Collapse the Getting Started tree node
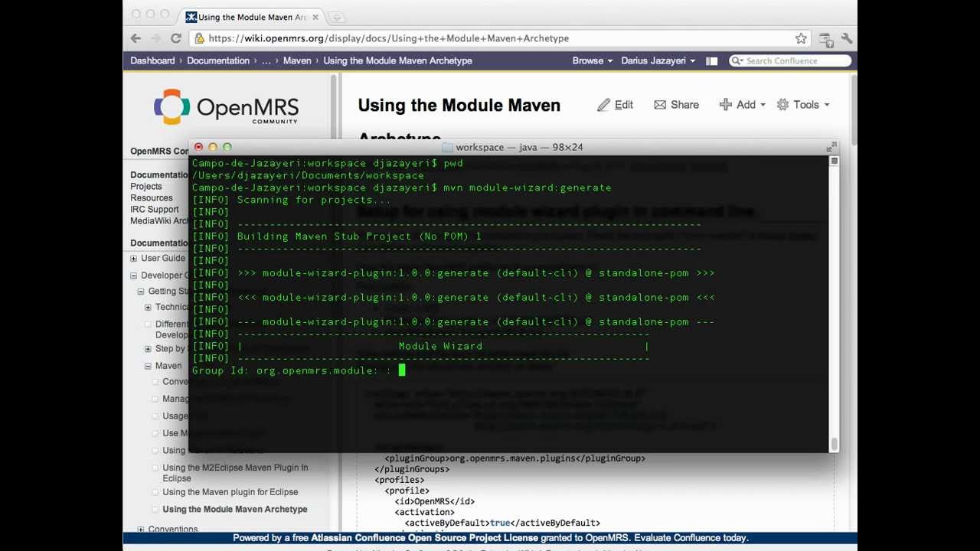 (141, 292)
